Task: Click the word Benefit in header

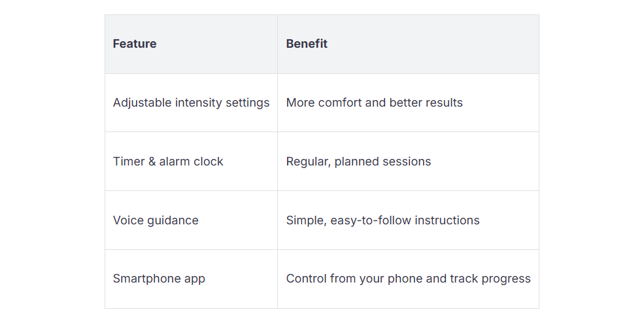Action: pyautogui.click(x=307, y=44)
